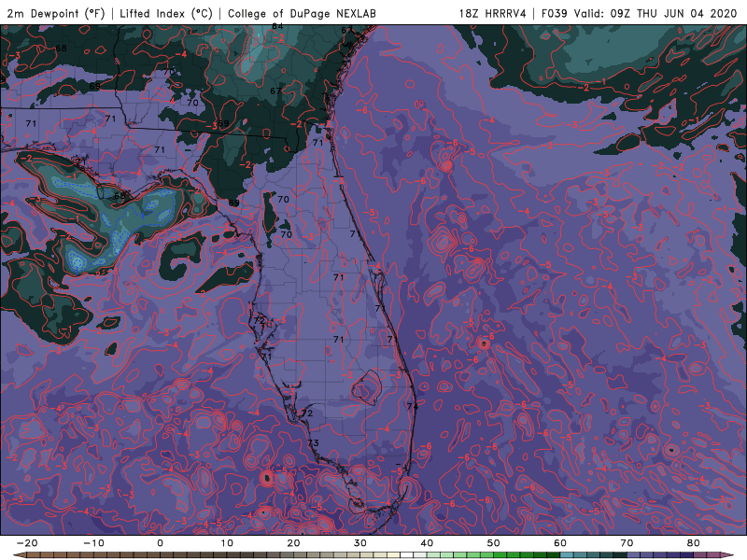Click 'College of DuPage NEXLAB' in header
This screenshot has width=747, height=560.
click(x=302, y=13)
